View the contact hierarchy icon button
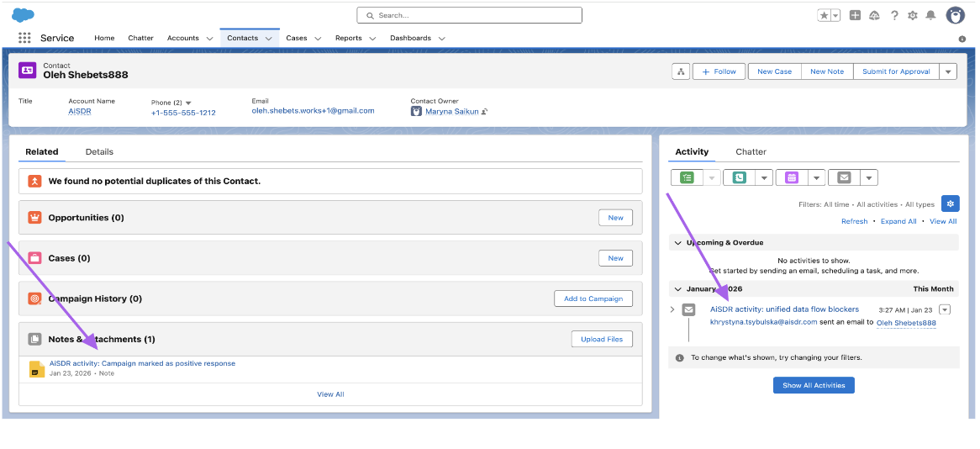Image resolution: width=980 pixels, height=449 pixels. [x=681, y=72]
